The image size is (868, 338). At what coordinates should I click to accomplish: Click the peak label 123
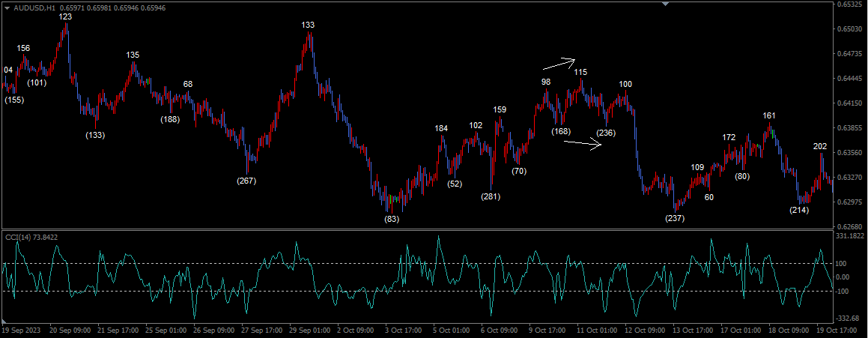(66, 17)
